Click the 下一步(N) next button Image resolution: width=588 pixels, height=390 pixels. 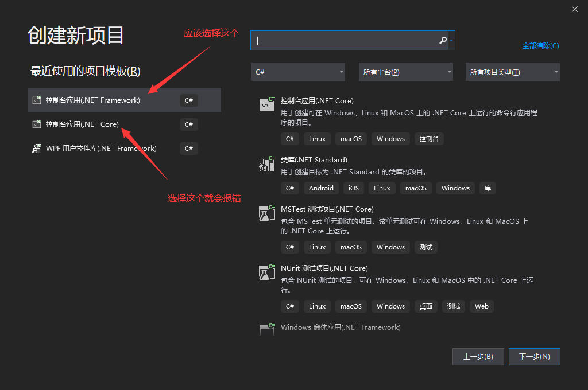click(535, 357)
